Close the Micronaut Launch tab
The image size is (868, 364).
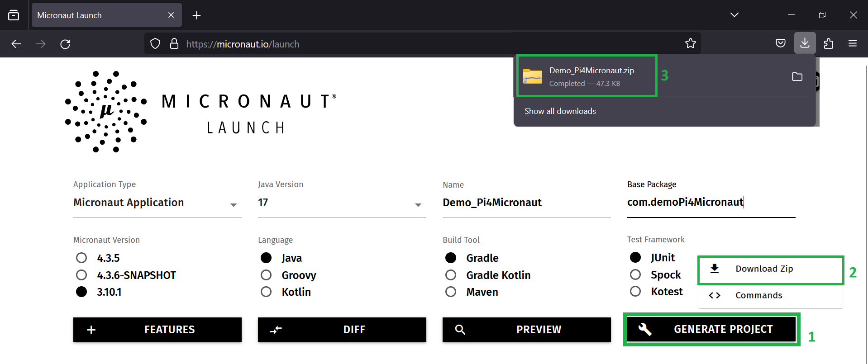click(x=171, y=15)
